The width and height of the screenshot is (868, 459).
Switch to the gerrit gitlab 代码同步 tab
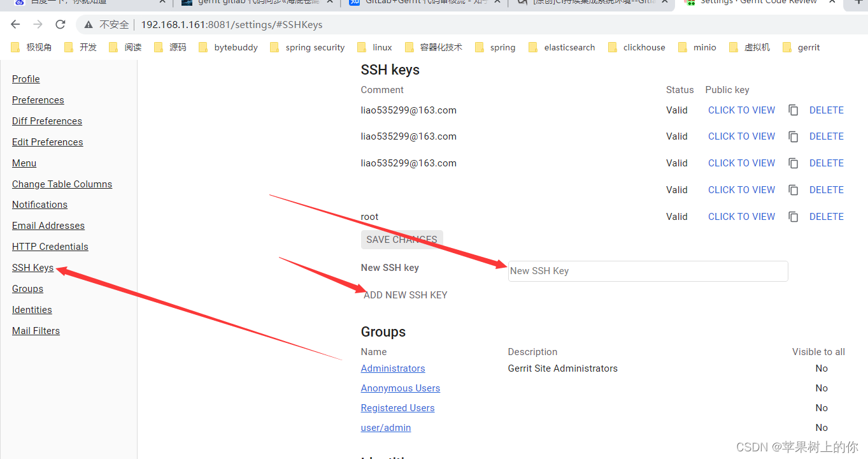(x=258, y=3)
